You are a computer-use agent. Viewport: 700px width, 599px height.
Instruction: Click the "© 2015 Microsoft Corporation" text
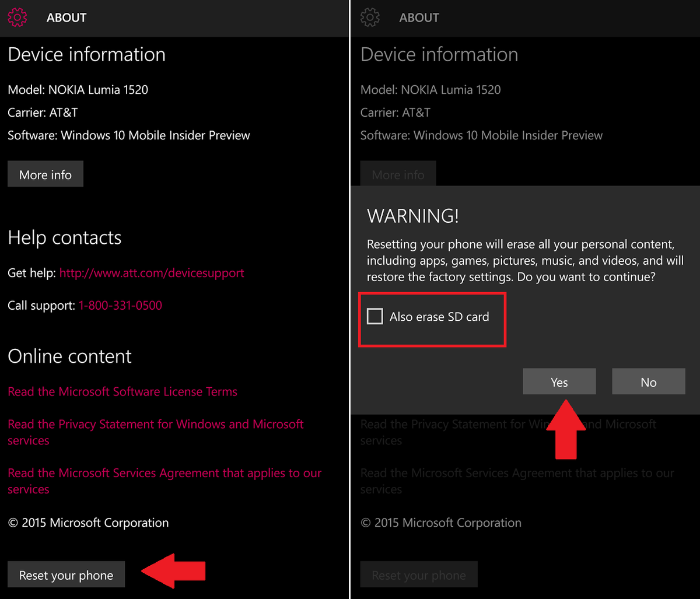coord(88,523)
